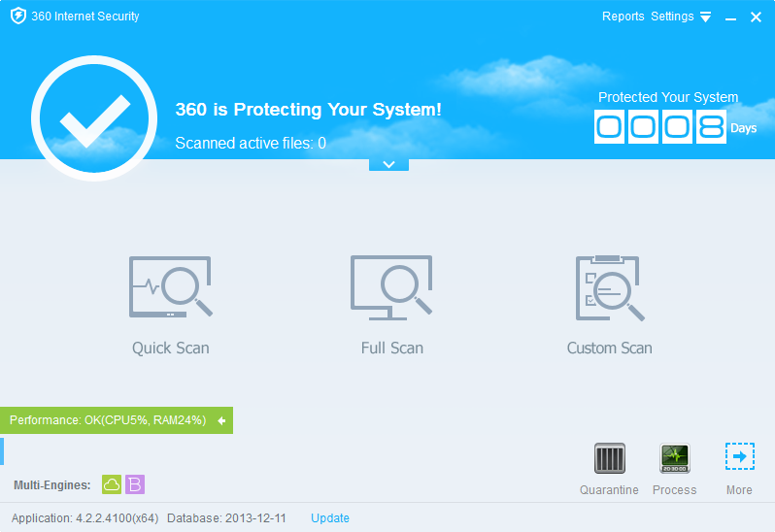The height and width of the screenshot is (532, 775).
Task: Click the More arrow icon
Action: tap(739, 457)
